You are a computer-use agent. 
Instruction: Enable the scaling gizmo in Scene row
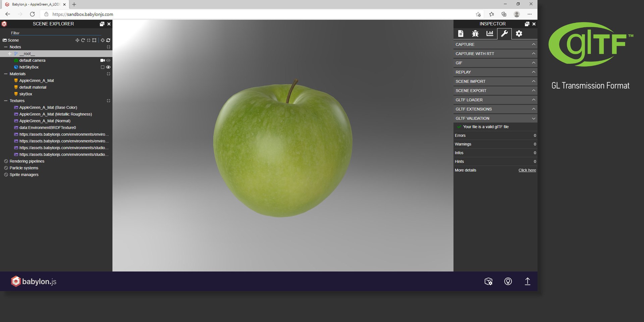pyautogui.click(x=89, y=40)
